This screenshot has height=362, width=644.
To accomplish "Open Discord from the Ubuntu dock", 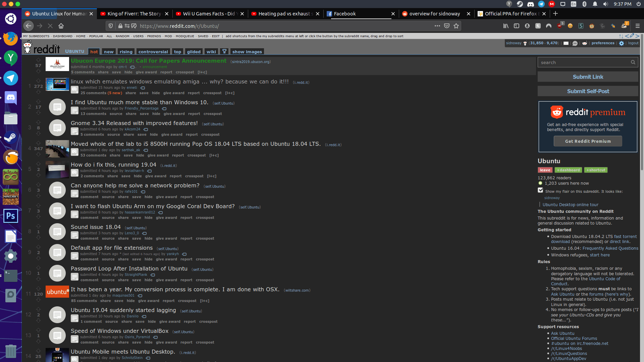I will [x=11, y=98].
